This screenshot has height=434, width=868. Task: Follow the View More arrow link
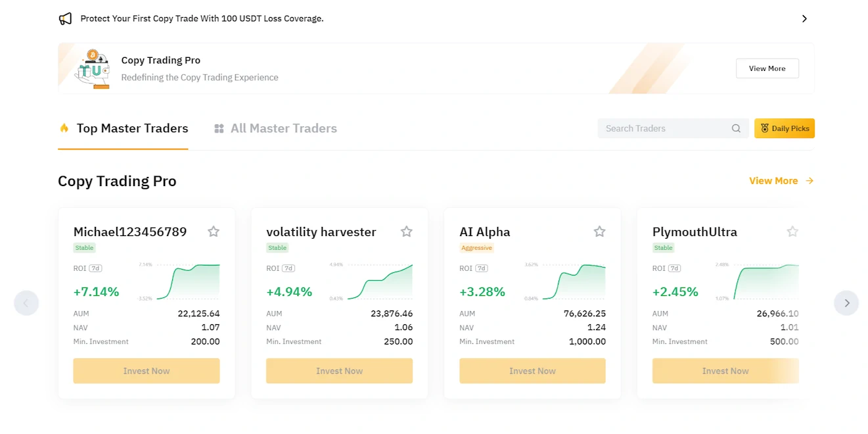coord(781,181)
